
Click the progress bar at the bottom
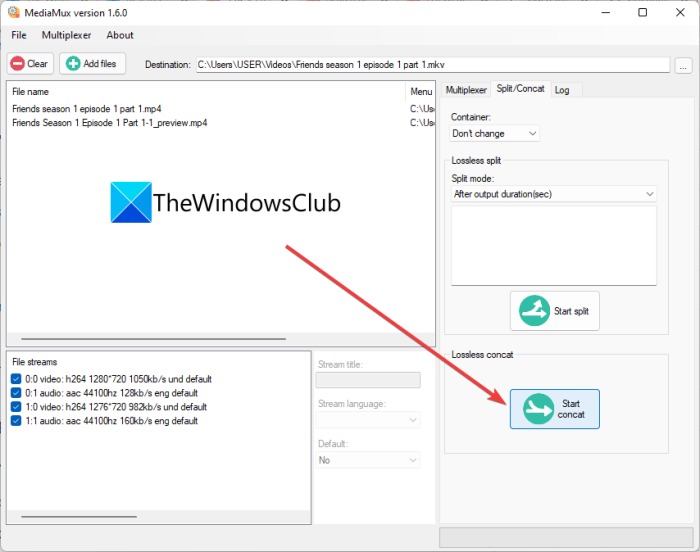pos(566,537)
